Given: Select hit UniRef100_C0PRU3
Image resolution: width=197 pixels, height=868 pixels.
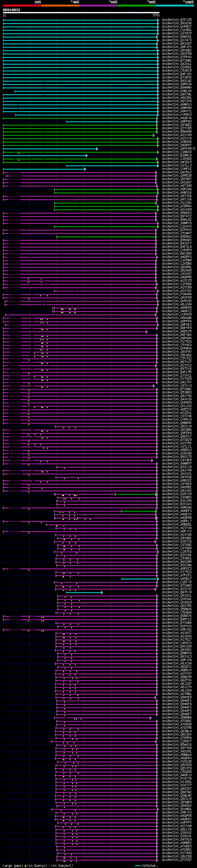Looking at the screenshot, I should click(176, 115).
